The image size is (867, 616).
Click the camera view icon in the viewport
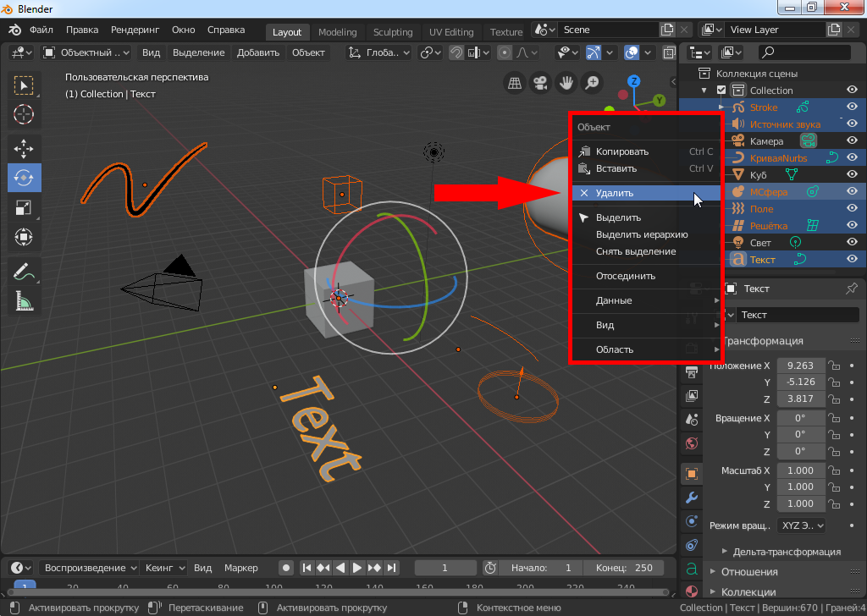tap(539, 83)
